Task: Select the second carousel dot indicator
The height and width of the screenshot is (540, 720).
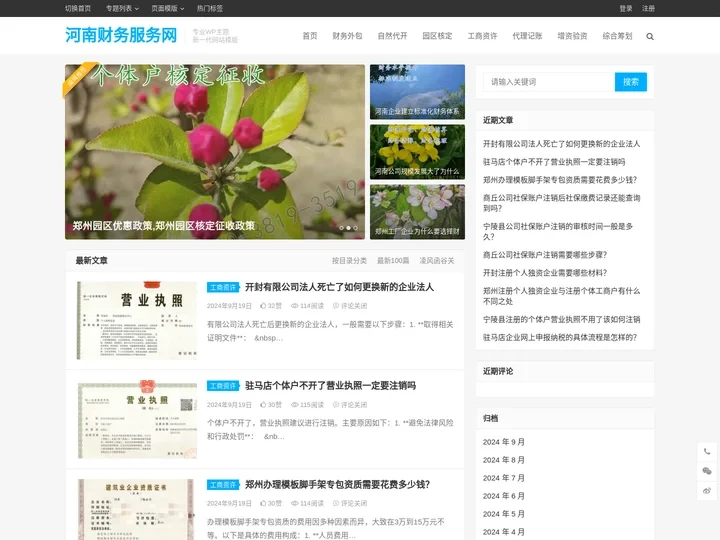Action: pyautogui.click(x=349, y=228)
